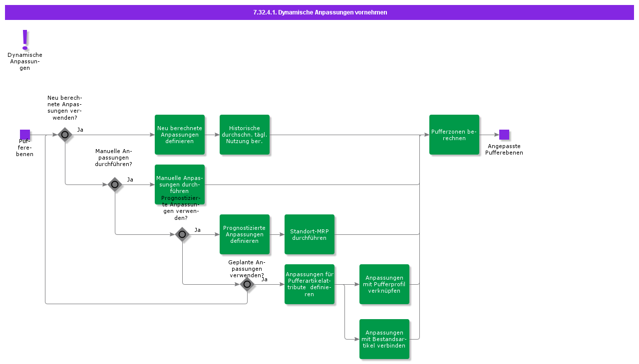Select the "Historische durchschn. tägl. Nutzung ber." step

(245, 135)
